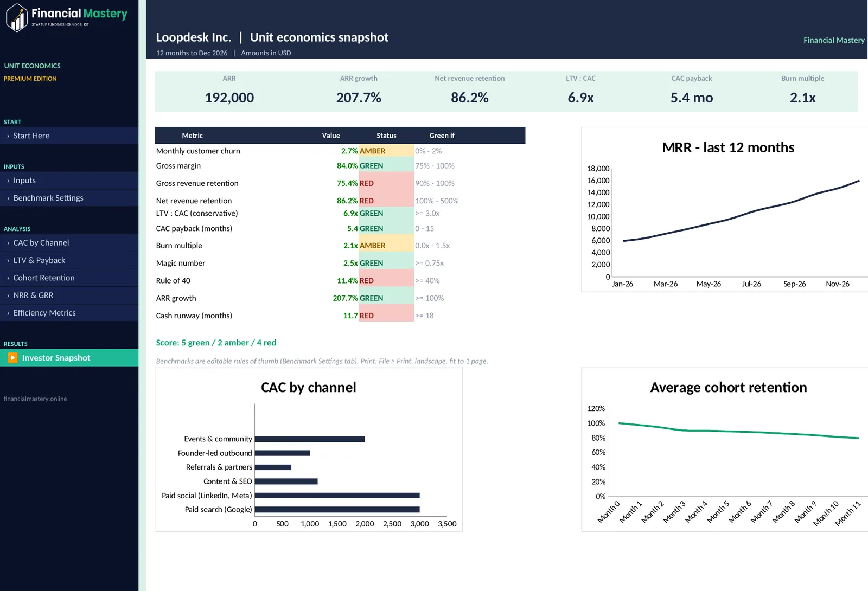The height and width of the screenshot is (591, 868).
Task: Click the orange play icon beside Investor Snapshot
Action: pyautogui.click(x=12, y=358)
